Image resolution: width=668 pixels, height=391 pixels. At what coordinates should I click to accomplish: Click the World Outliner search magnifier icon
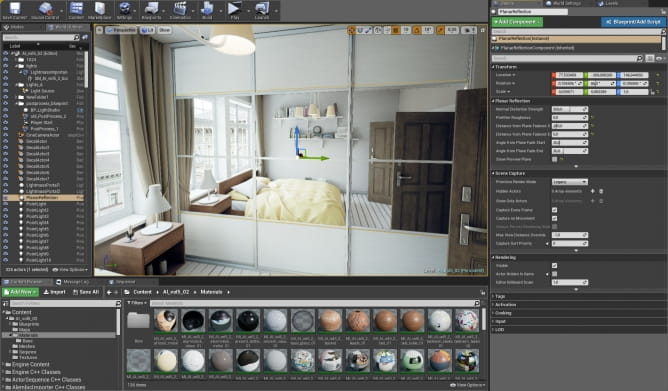[77, 37]
